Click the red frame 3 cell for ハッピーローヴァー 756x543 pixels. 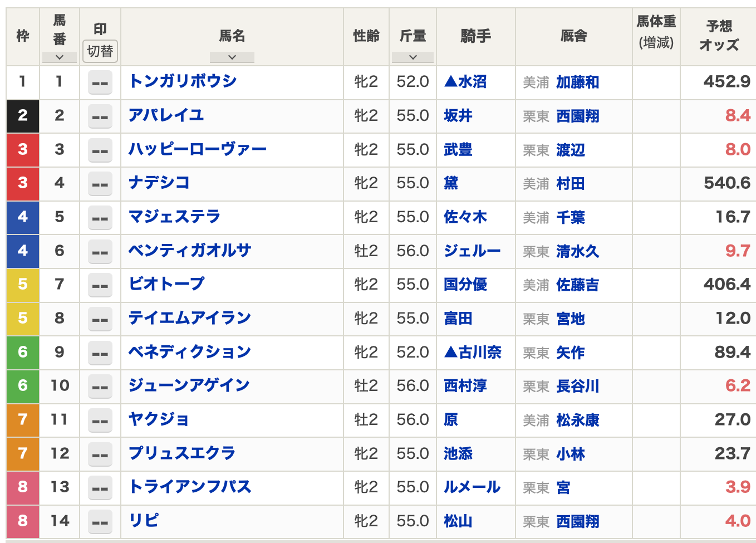coord(23,149)
